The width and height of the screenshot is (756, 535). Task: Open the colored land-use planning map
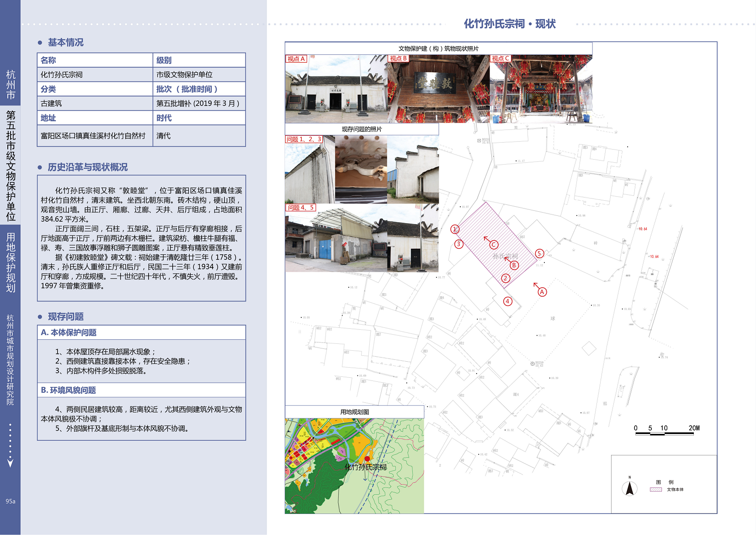(x=355, y=466)
